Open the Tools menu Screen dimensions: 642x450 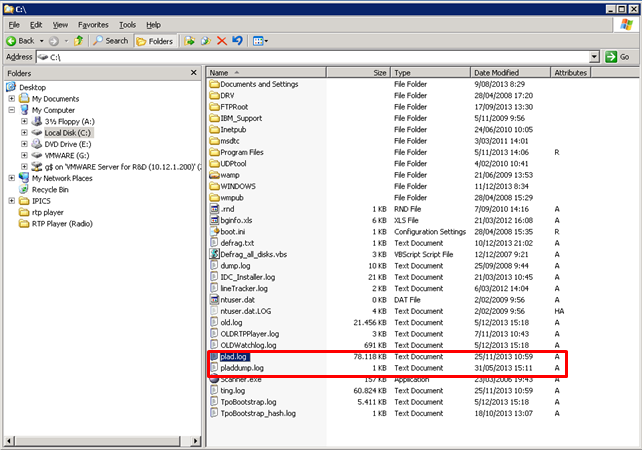pos(127,25)
